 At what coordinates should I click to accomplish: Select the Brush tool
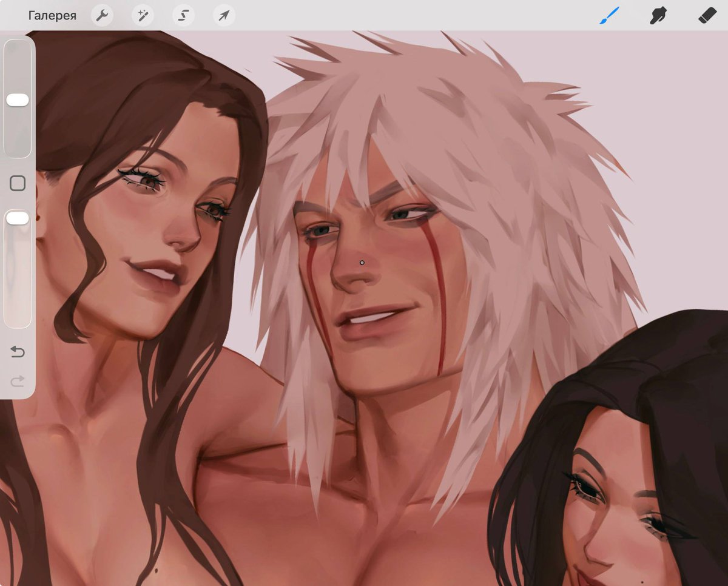(x=610, y=15)
